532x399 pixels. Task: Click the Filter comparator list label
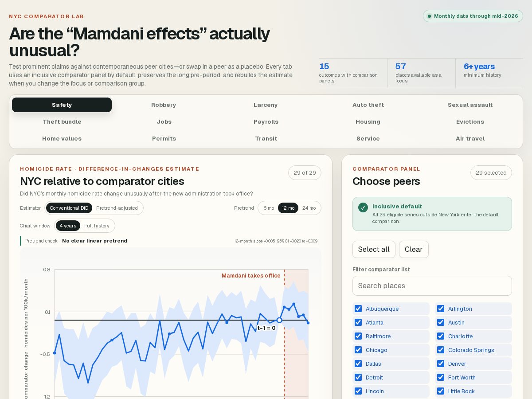(381, 270)
